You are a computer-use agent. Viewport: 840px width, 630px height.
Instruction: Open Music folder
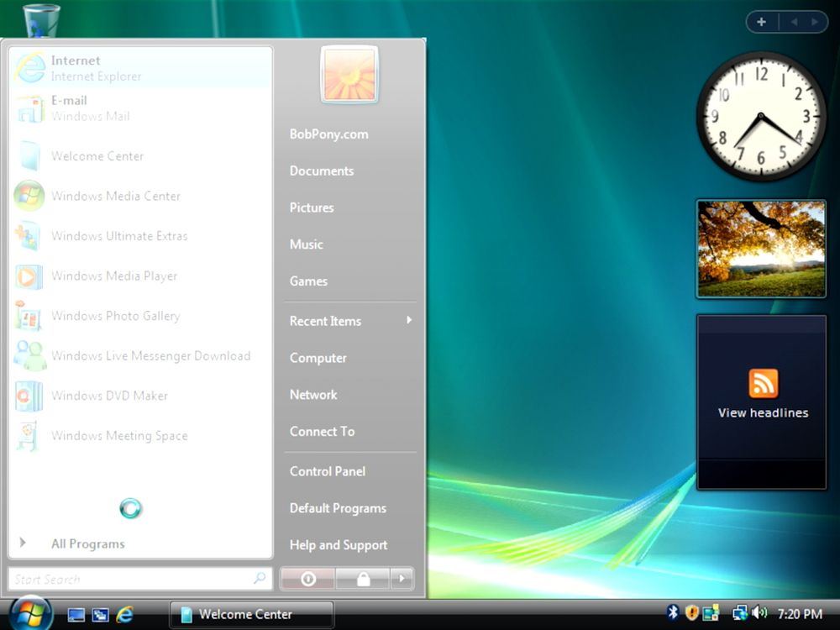tap(306, 244)
